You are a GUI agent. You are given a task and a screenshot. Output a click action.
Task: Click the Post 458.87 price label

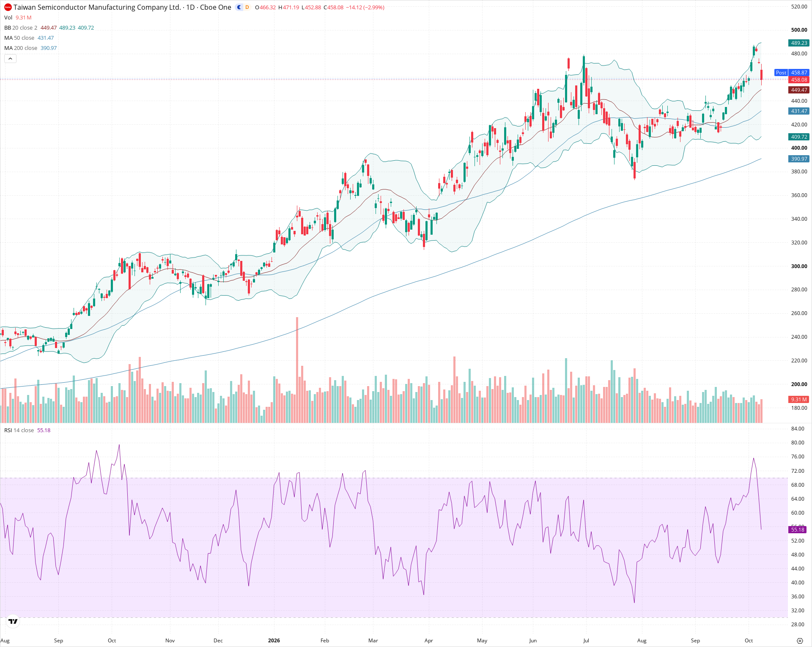coord(792,73)
